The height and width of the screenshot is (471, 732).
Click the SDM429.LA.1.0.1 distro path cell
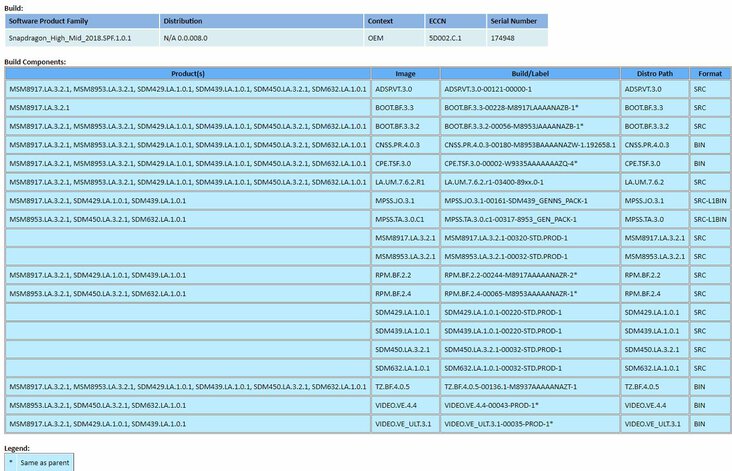click(x=655, y=312)
